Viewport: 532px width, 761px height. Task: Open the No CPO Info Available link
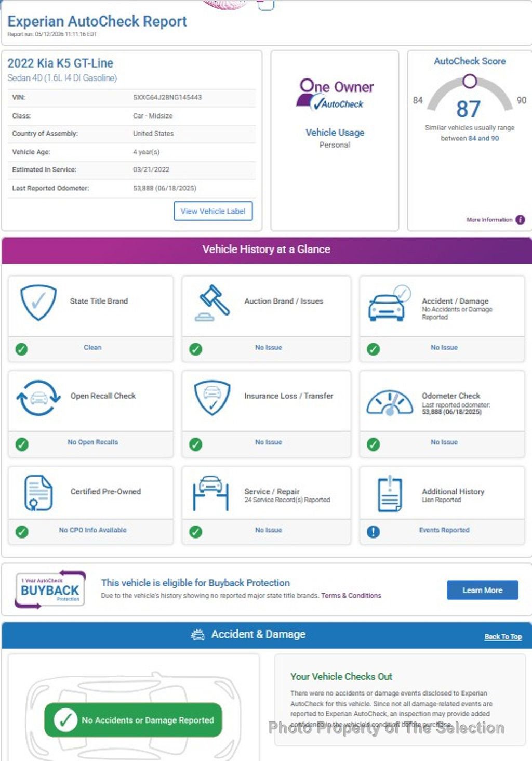92,530
